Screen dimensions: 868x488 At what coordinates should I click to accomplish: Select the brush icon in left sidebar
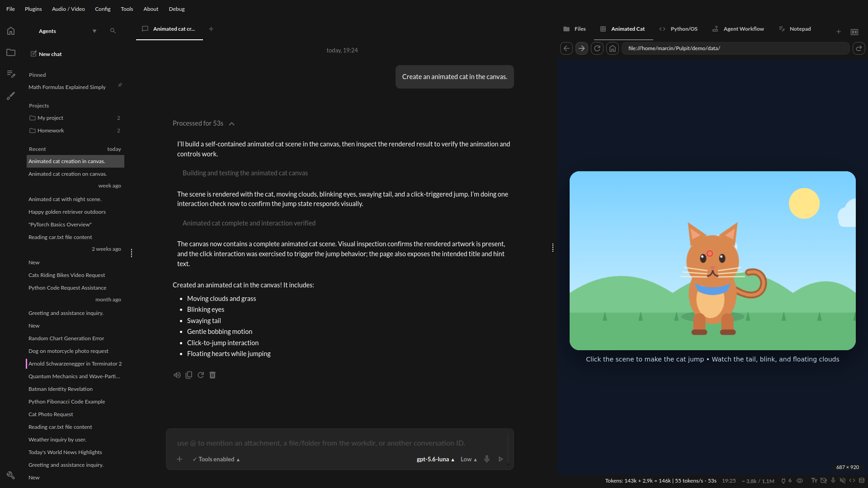(11, 96)
